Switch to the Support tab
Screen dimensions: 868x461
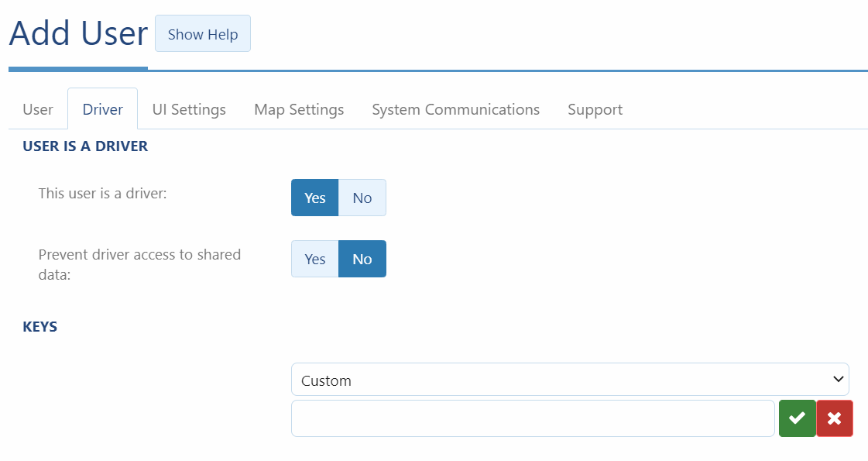pyautogui.click(x=595, y=109)
